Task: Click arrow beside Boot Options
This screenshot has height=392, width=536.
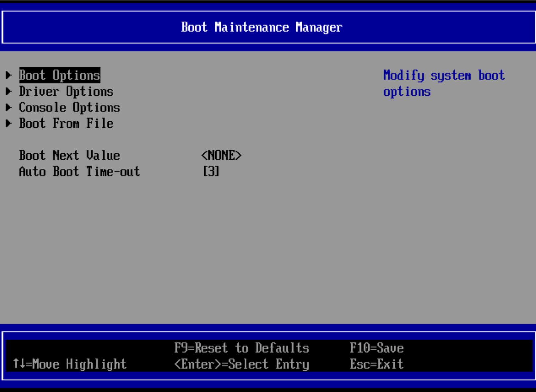Action: 9,75
